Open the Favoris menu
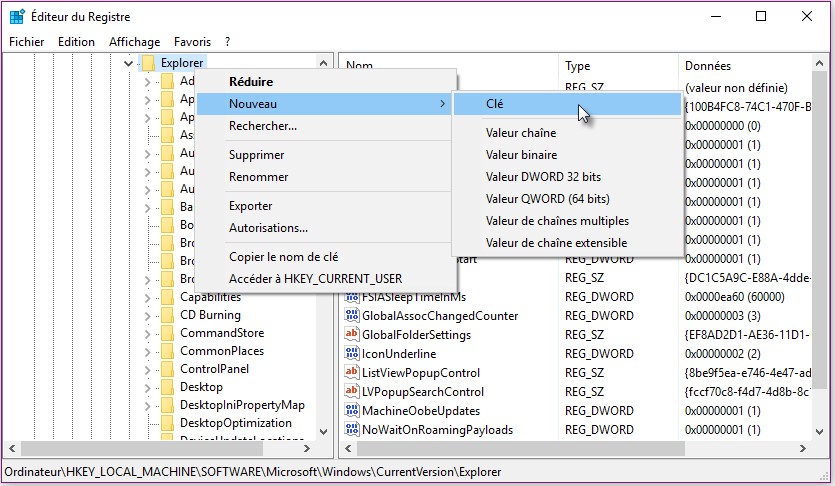 [x=192, y=42]
